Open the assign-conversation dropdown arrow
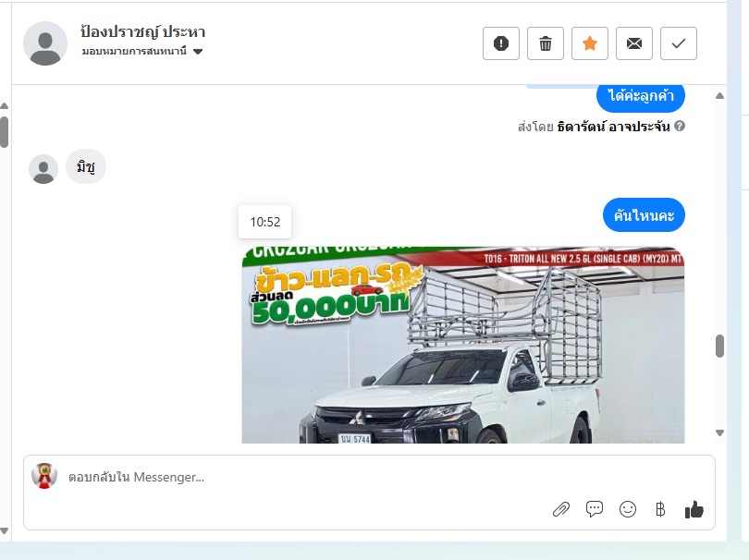 pos(198,52)
